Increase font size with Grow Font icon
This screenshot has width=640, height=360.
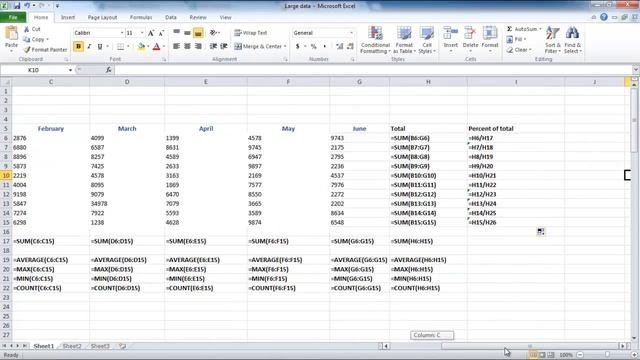151,33
